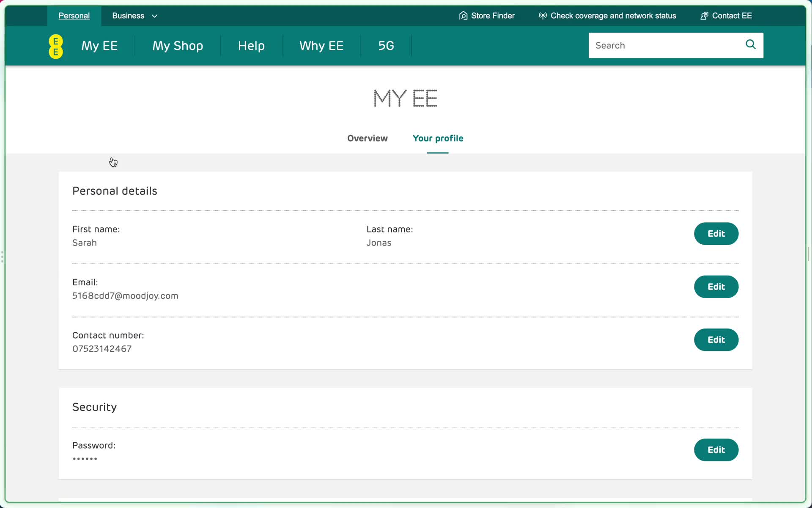812x508 pixels.
Task: Open the Help menu
Action: pos(251,46)
